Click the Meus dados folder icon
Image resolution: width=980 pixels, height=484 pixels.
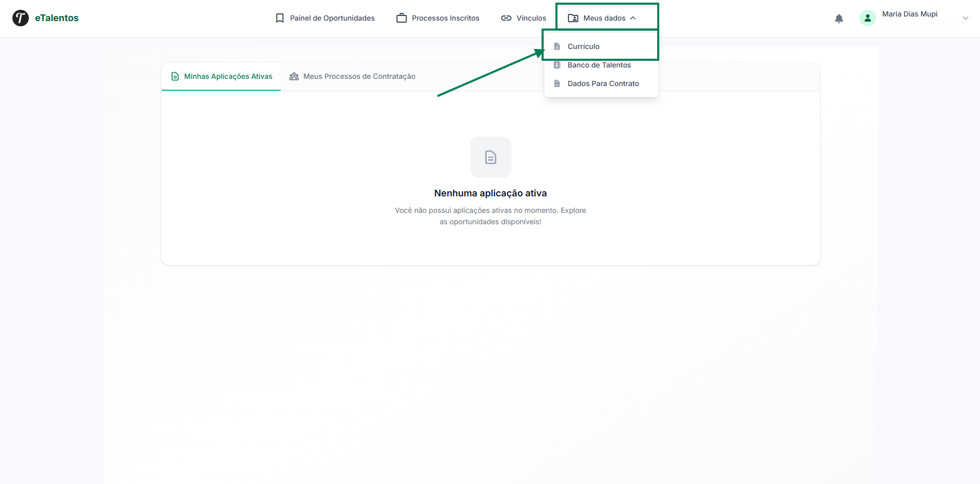(x=573, y=18)
